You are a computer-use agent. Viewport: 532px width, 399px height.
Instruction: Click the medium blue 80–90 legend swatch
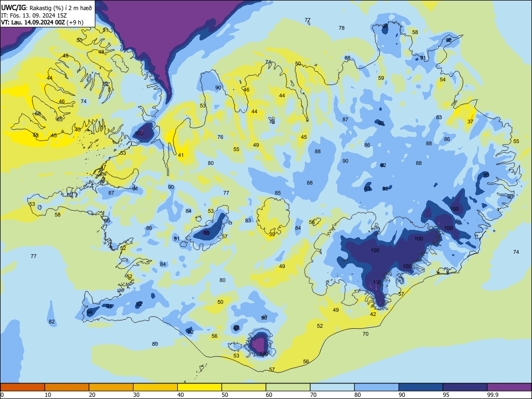point(377,387)
